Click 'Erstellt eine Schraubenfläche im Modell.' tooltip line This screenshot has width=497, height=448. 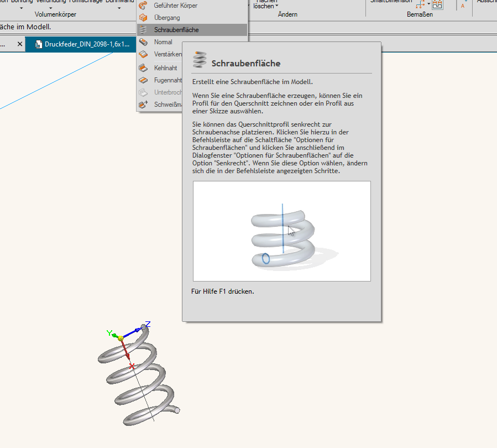point(252,82)
